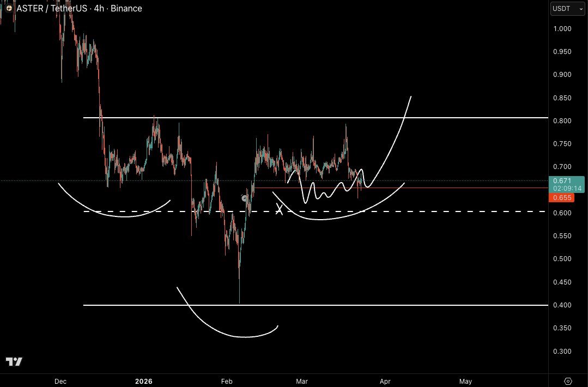Click the Dec label on time axis
The height and width of the screenshot is (387, 588).
60,382
